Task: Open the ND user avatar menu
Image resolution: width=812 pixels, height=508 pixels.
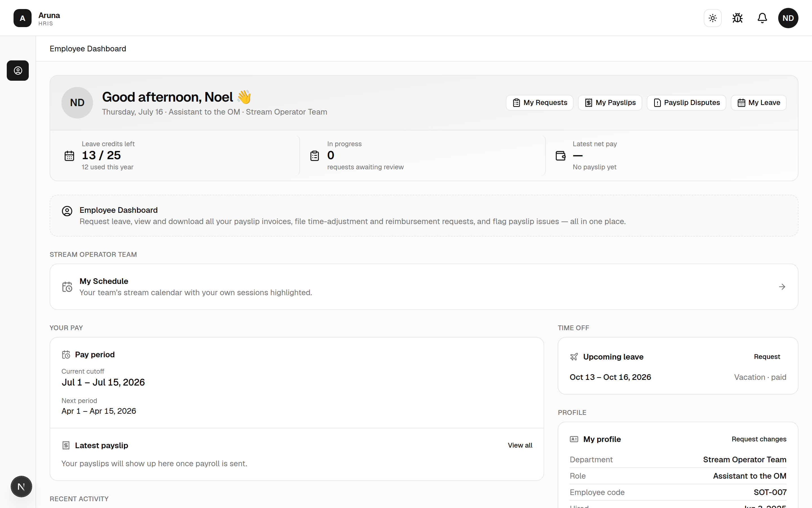Action: point(788,18)
